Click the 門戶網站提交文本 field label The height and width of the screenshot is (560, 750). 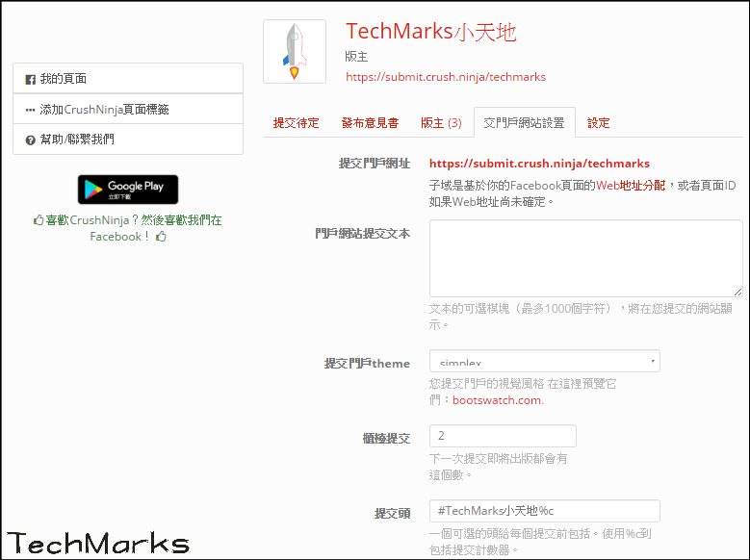click(362, 234)
